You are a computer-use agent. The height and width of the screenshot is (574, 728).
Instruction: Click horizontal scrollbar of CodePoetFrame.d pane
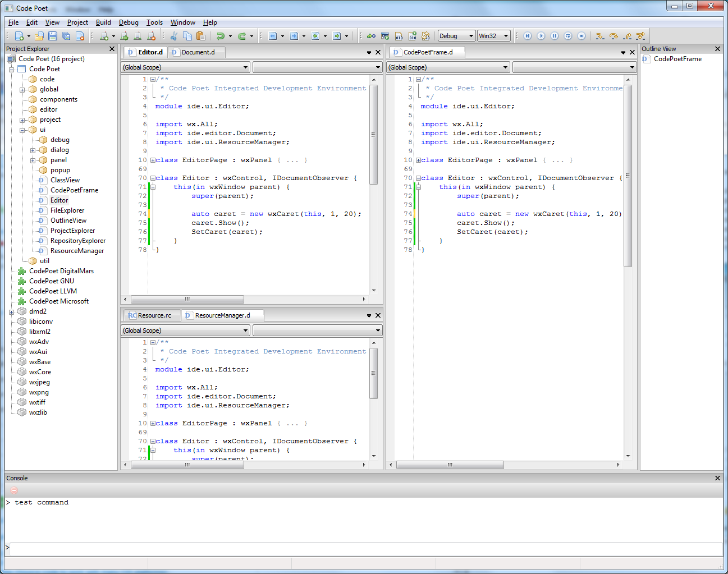[450, 465]
